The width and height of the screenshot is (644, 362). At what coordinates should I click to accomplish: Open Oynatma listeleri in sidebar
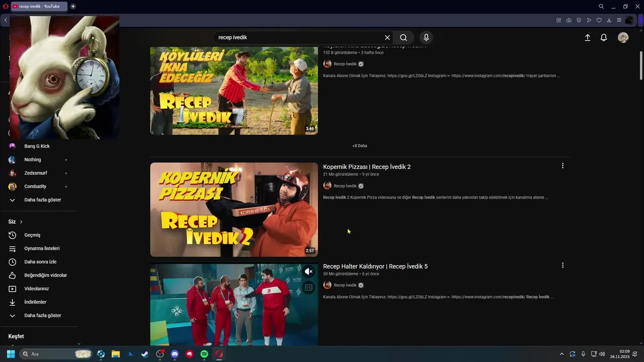coord(43,248)
